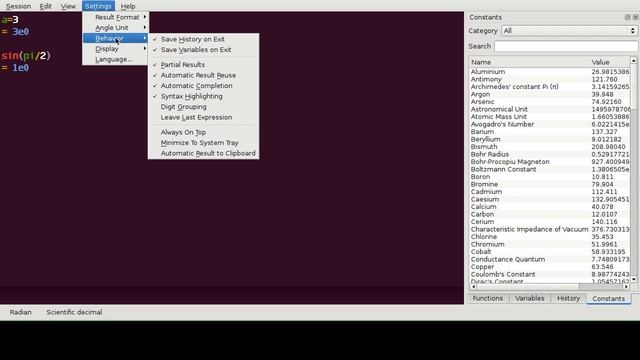Select the Coulomb's Constant row

550,275
